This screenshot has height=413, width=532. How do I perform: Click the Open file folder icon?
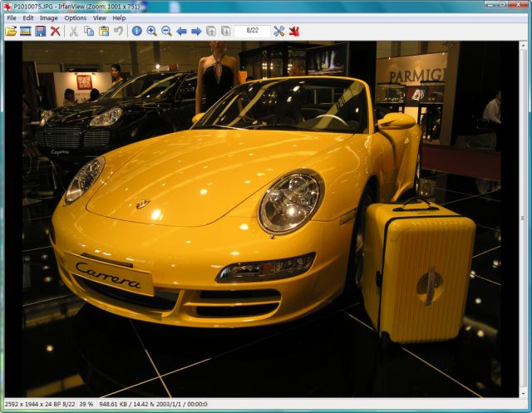tap(11, 31)
